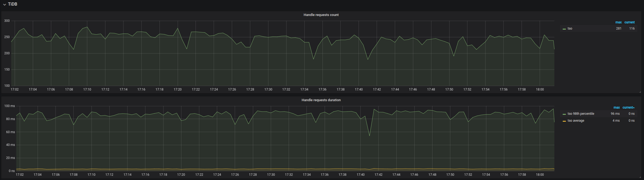The image size is (644, 180).
Task: Click 150 y-axis label on count chart
Action: (x=7, y=69)
